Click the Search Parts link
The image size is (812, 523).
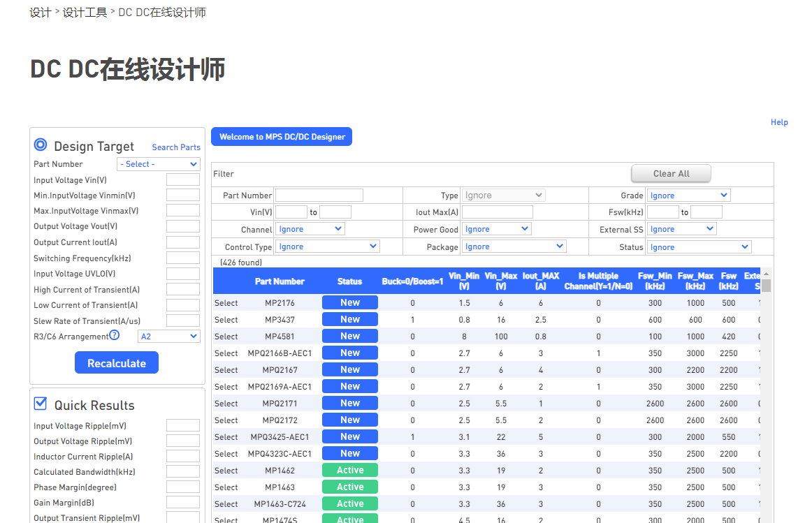(176, 147)
